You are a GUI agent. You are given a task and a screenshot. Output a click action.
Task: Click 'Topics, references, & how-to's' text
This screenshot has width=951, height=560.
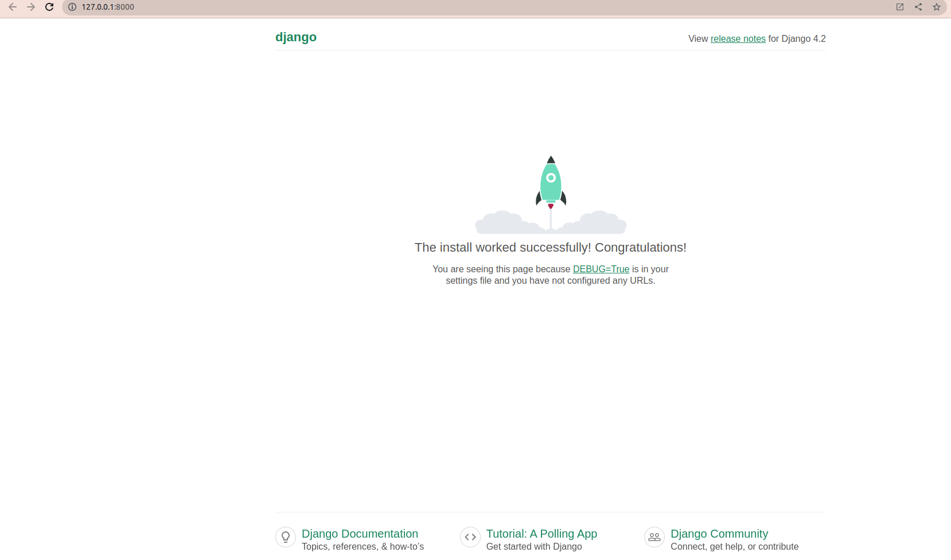tap(363, 547)
